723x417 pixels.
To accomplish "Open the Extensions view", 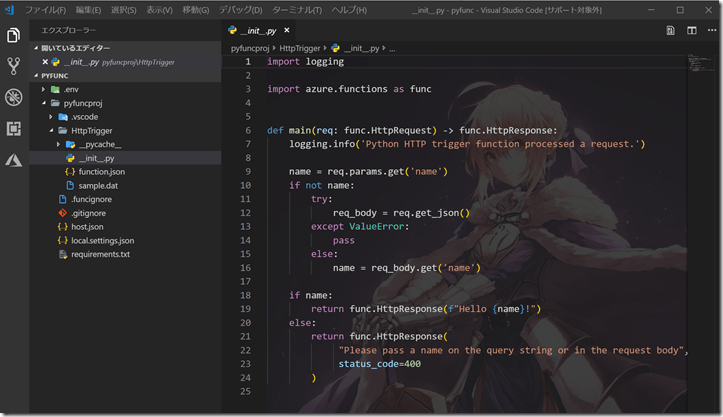I will (14, 129).
